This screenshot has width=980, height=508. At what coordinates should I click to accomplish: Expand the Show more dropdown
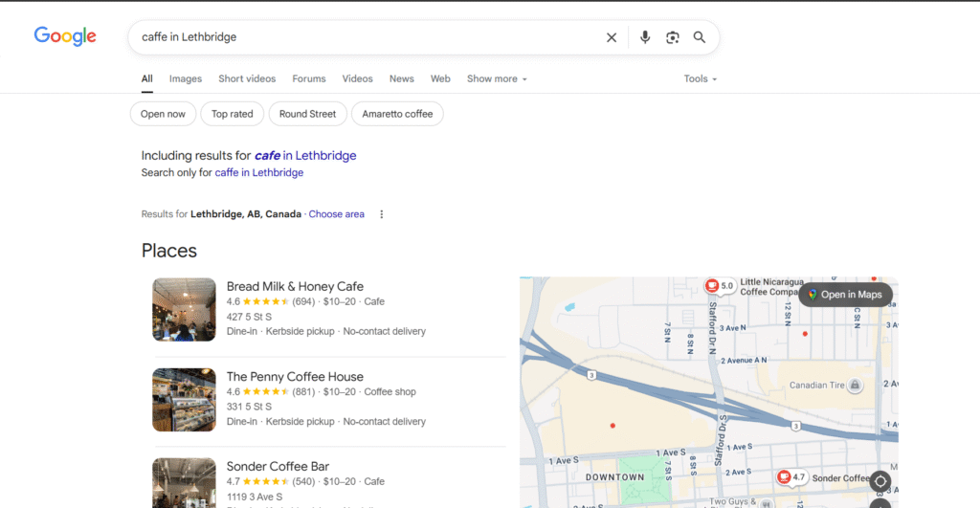tap(497, 78)
